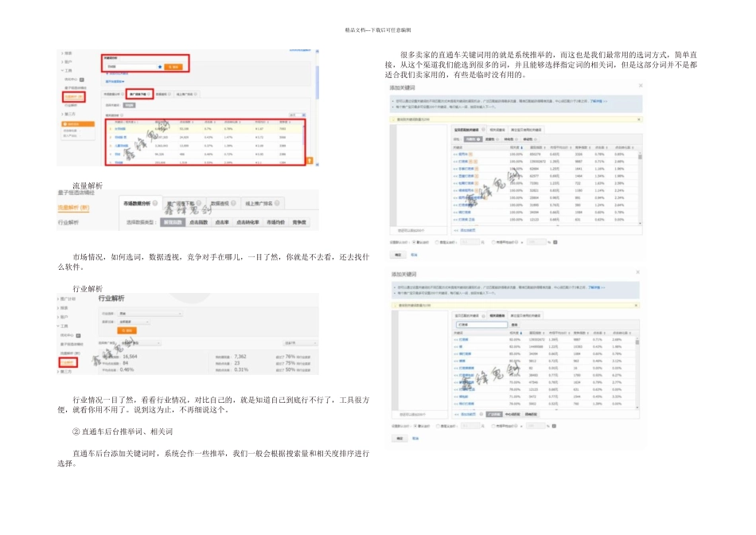
Task: Close the lower 添加关键词 dialog with its X
Action: click(637, 272)
